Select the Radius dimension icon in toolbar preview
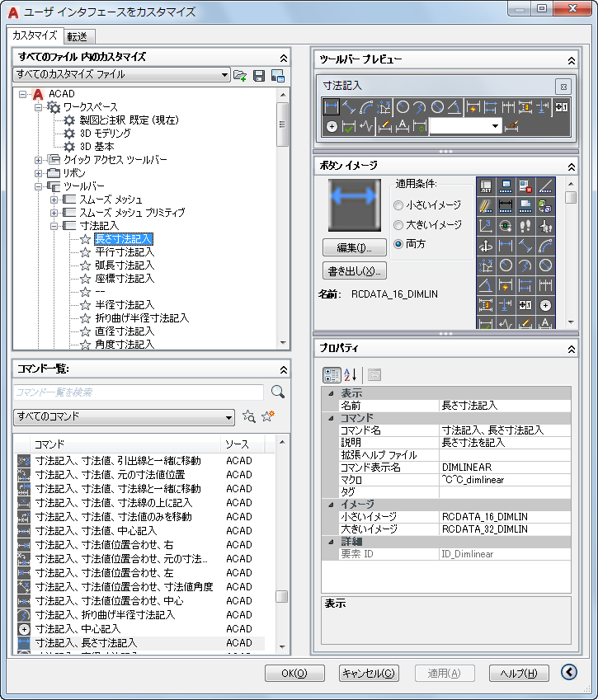598x700 pixels. pos(403,107)
